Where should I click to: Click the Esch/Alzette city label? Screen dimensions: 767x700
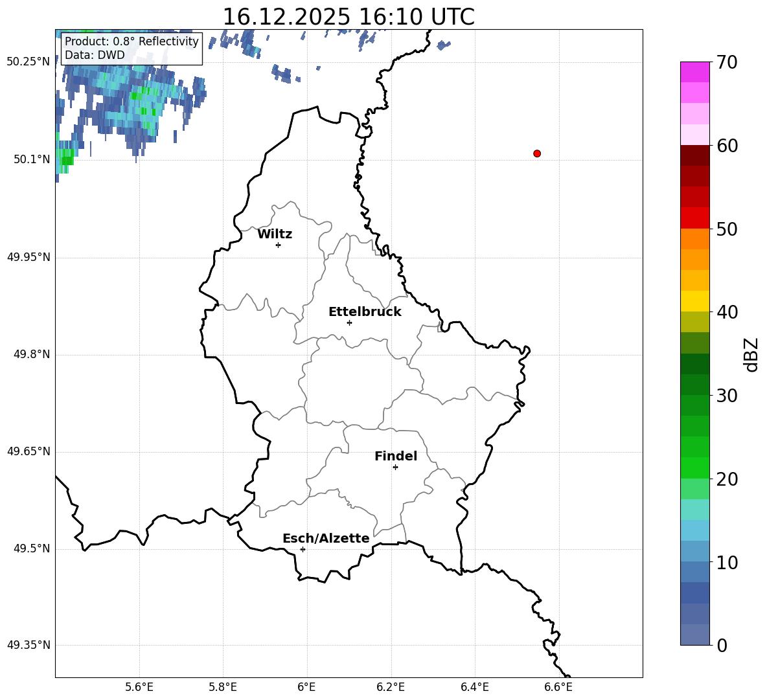326,538
